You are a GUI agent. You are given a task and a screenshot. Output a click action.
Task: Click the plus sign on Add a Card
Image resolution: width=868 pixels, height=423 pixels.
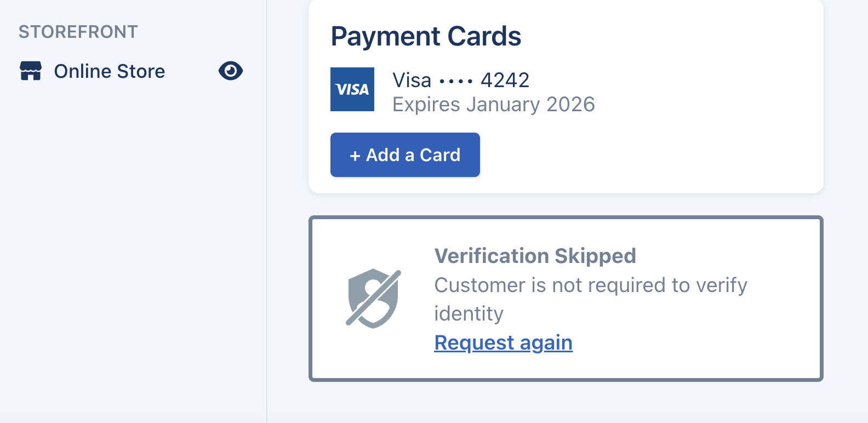click(355, 156)
